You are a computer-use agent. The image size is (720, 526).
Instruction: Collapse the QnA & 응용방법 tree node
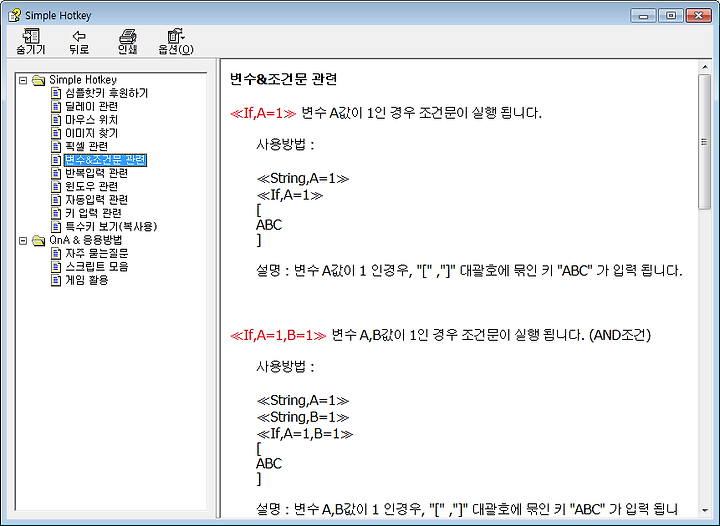23,241
